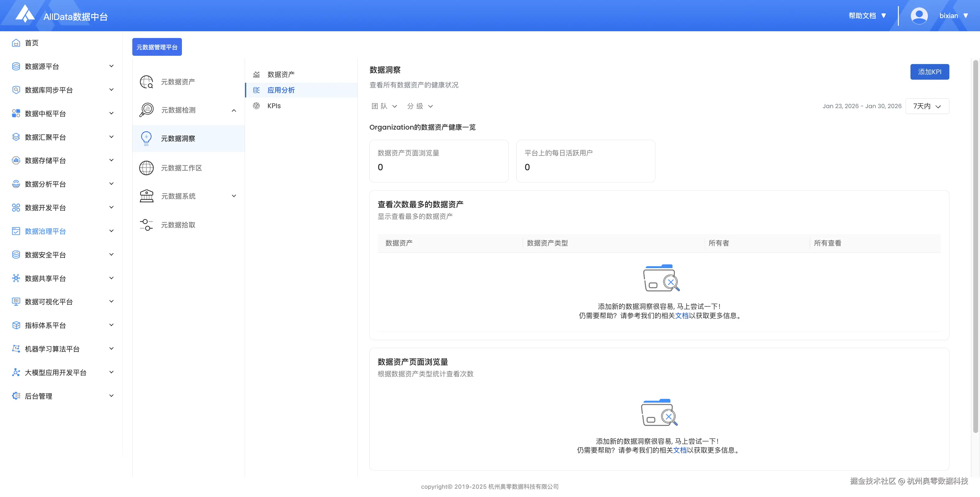
Task: Open the 团队 filter dropdown
Action: [384, 106]
